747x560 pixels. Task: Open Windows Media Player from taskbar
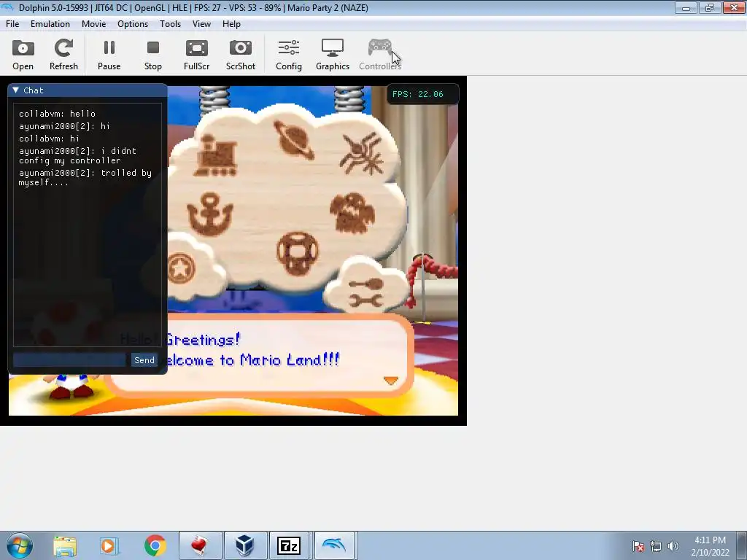[109, 545]
